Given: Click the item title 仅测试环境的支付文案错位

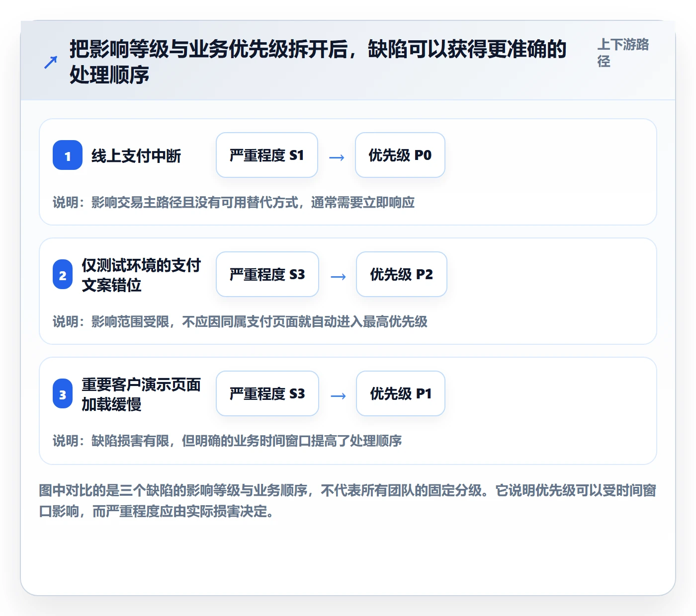Looking at the screenshot, I should point(141,275).
